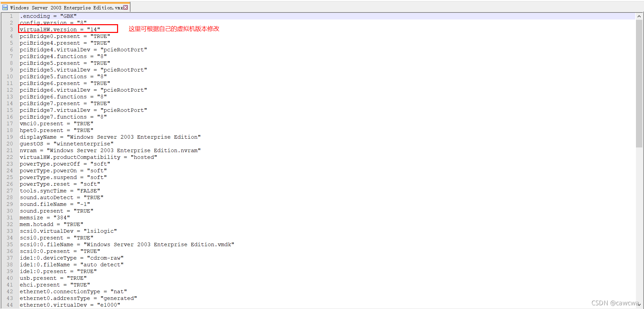This screenshot has width=644, height=309.
Task: Click the pciBridge4.present = "TRUE" line
Action: click(65, 43)
